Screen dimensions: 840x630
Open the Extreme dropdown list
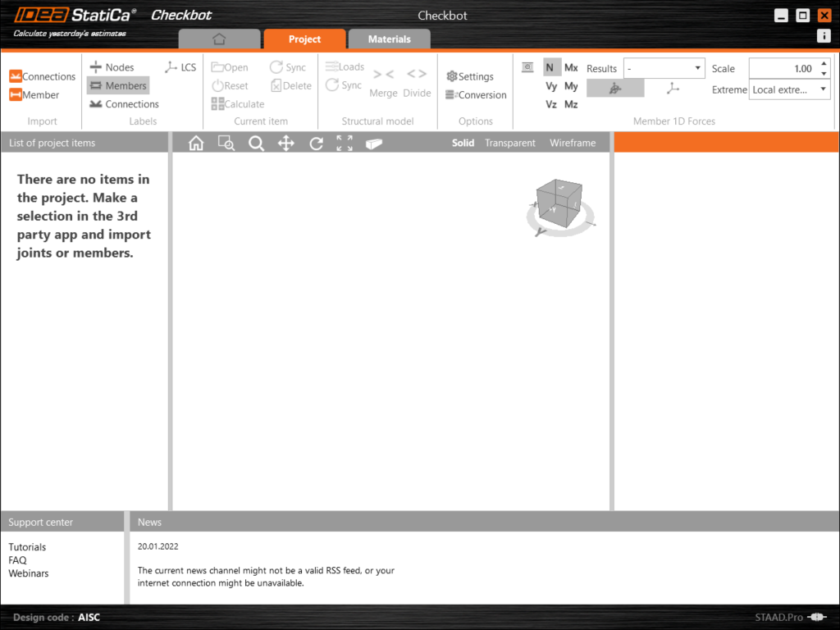click(789, 89)
